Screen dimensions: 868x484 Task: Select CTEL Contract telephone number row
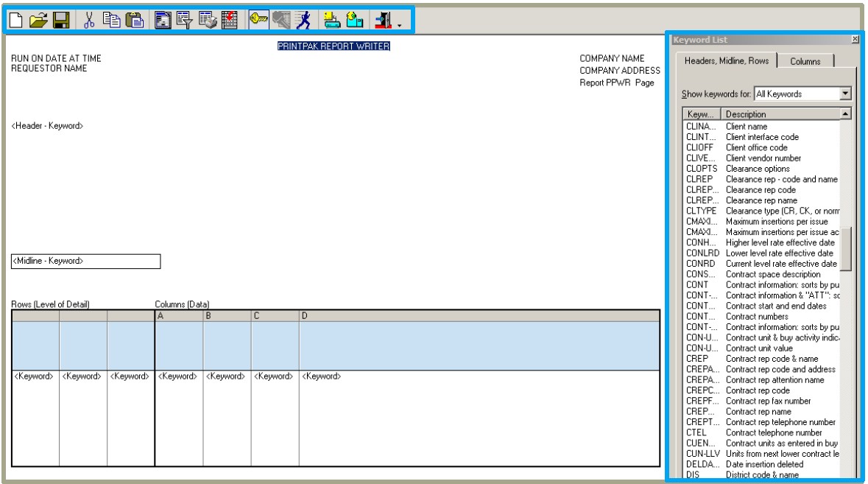coord(762,432)
